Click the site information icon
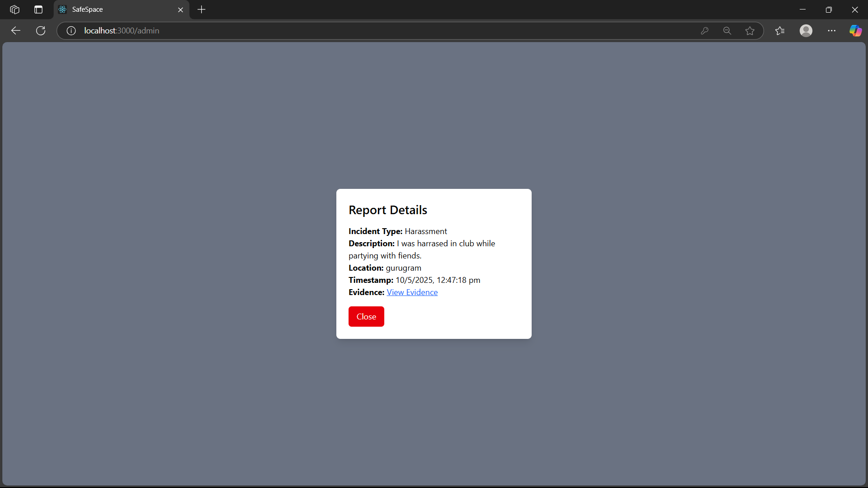Screen dimensions: 868x488 (71, 31)
